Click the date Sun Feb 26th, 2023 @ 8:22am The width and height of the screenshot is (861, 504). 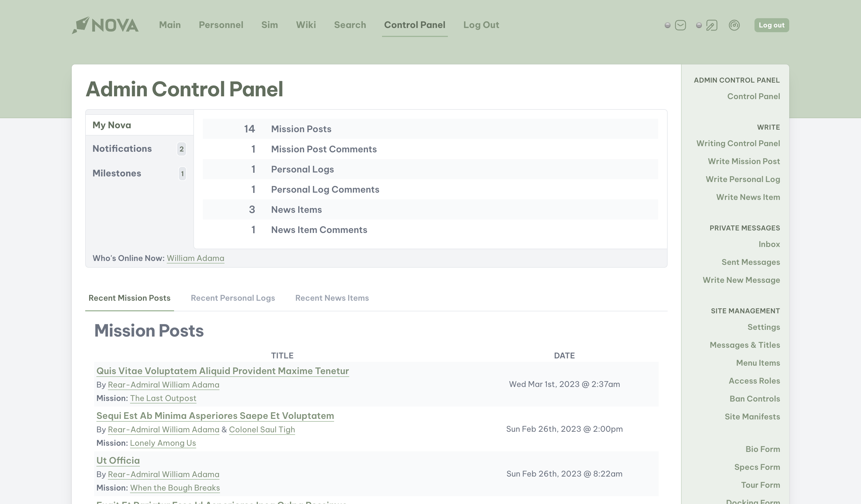click(x=564, y=474)
